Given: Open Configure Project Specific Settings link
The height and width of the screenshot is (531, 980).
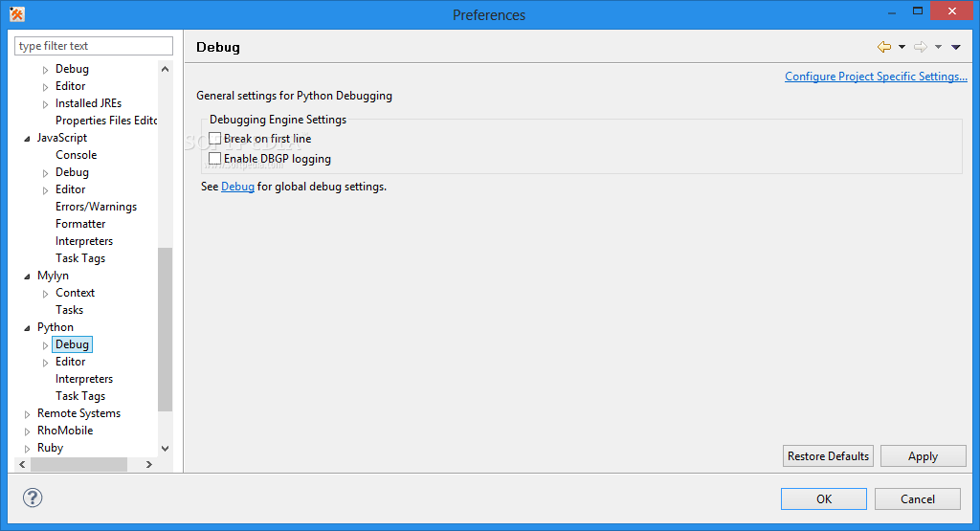Looking at the screenshot, I should 876,77.
